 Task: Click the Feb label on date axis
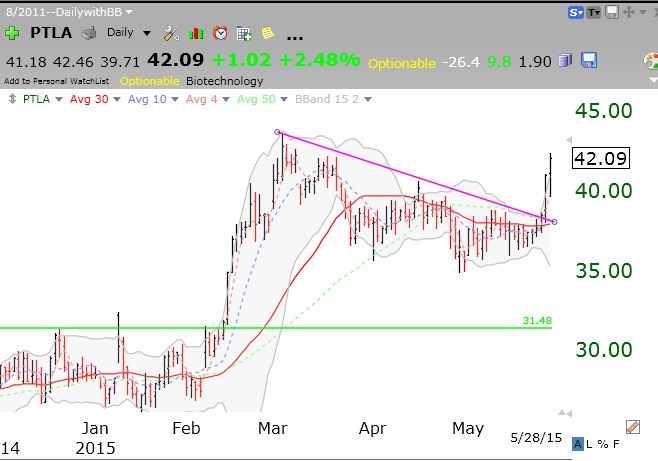186,428
